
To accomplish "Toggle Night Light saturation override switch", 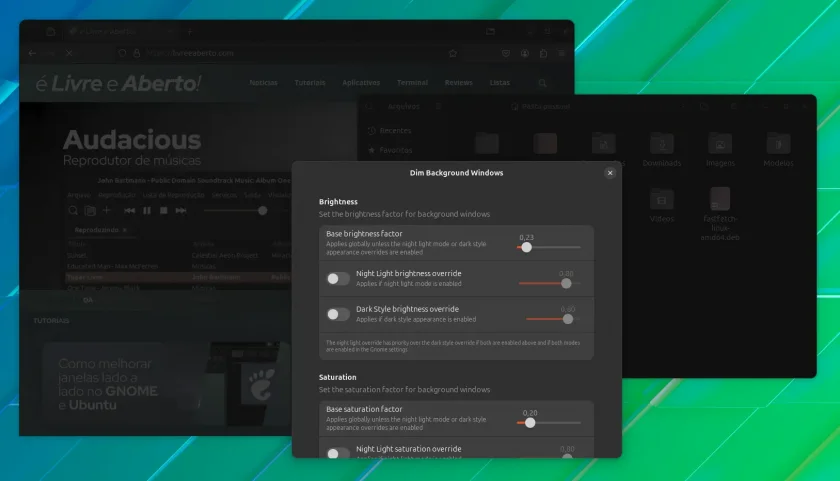I will [338, 453].
